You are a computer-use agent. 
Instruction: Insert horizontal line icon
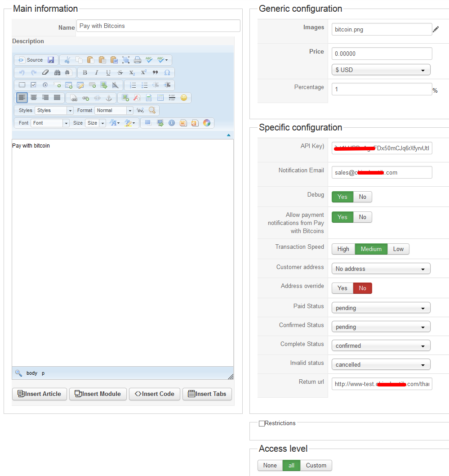click(172, 98)
